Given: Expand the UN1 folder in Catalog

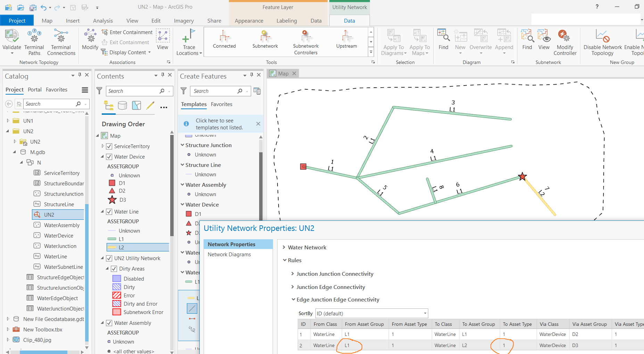Looking at the screenshot, I should (x=8, y=121).
